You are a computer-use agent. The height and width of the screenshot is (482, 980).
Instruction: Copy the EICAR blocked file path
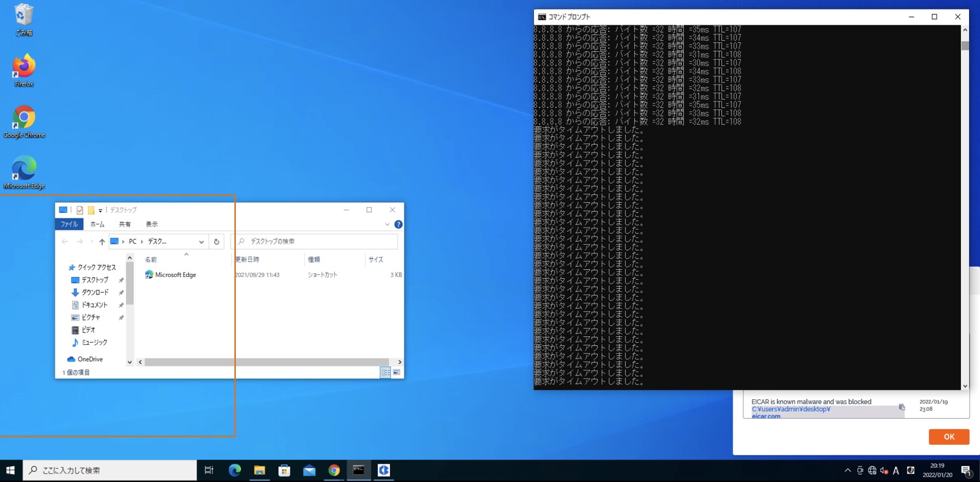pos(902,407)
